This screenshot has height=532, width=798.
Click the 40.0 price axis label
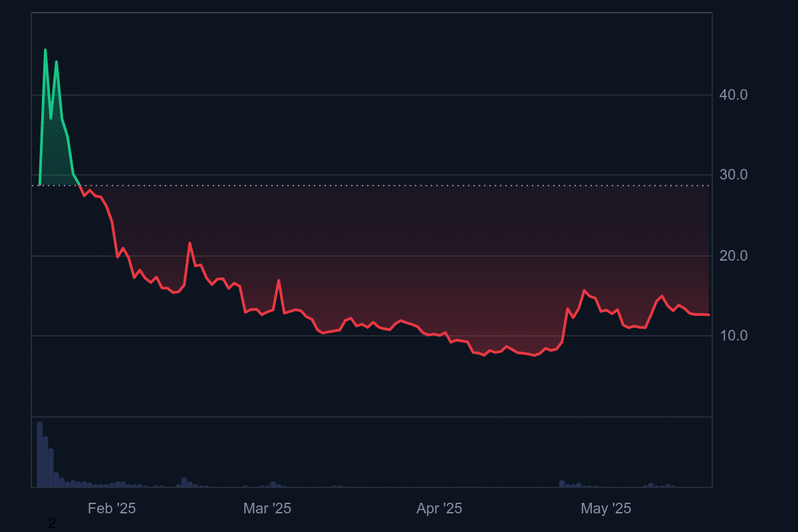click(733, 95)
